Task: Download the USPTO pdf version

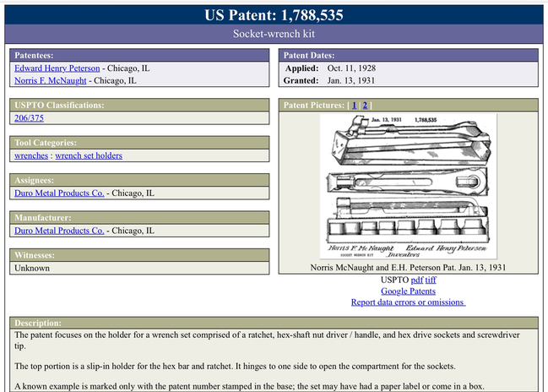Action: tap(416, 280)
